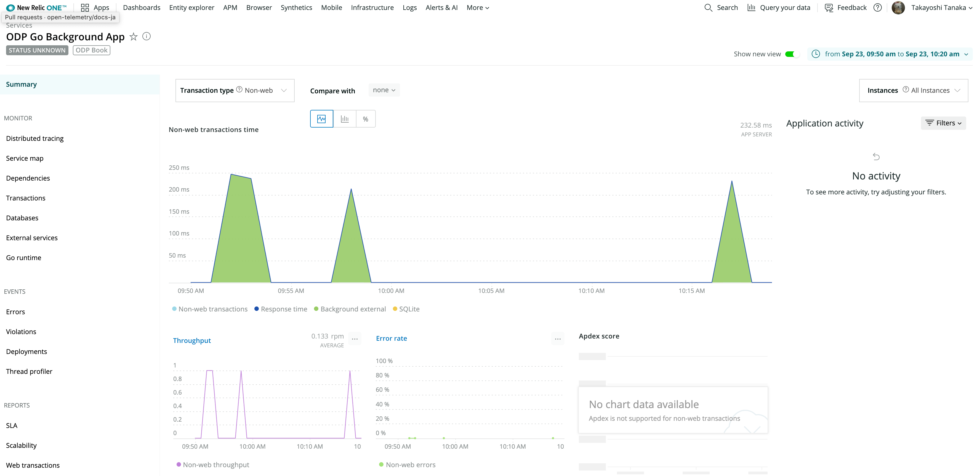This screenshot has width=980, height=476.
Task: Click the clock icon in time picker
Action: [816, 54]
